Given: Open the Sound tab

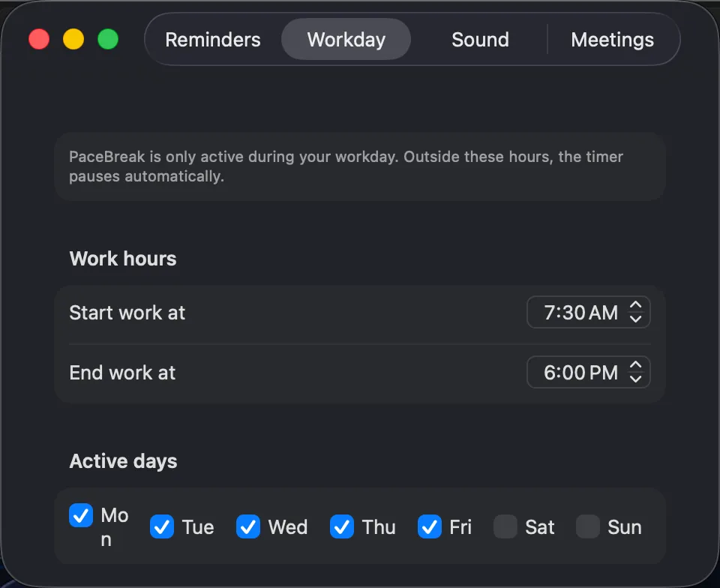Looking at the screenshot, I should tap(480, 40).
